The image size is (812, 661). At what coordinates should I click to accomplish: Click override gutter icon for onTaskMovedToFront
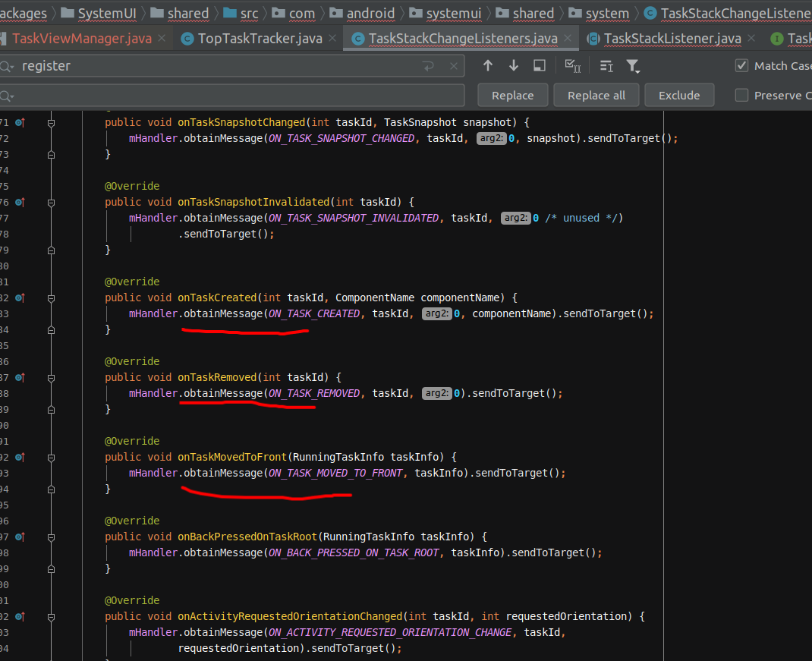20,458
